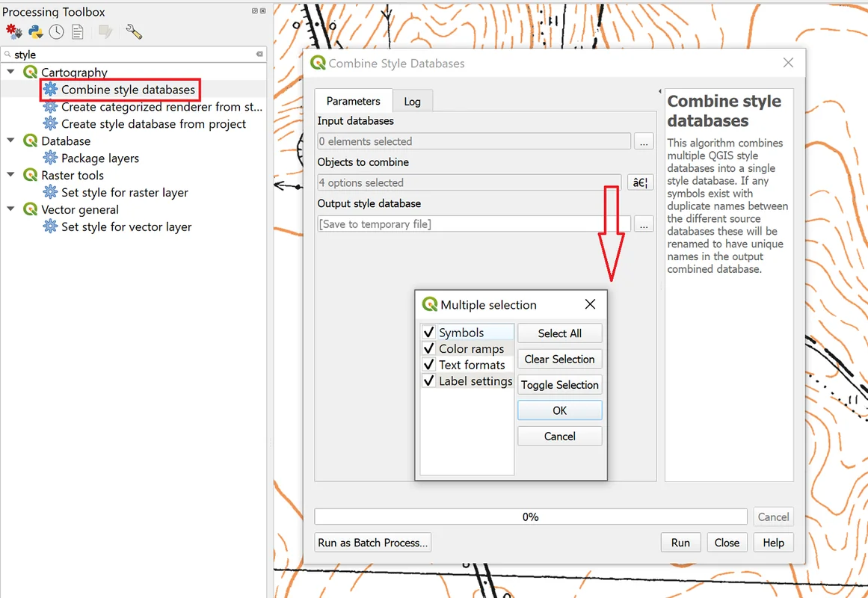Clear the toolbox search field

tap(259, 55)
